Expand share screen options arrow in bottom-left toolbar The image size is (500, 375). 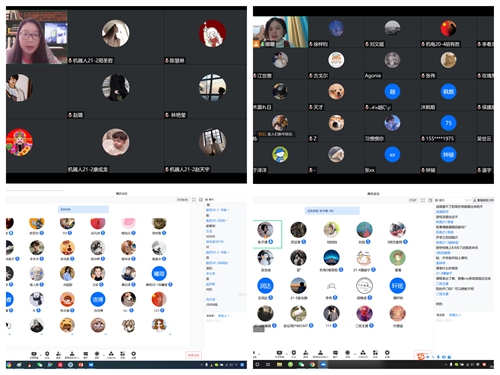[41, 355]
